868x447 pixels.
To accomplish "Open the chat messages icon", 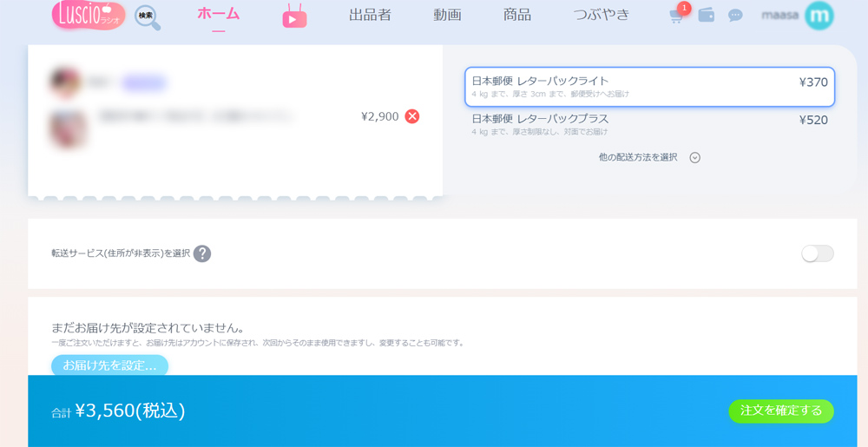I will point(735,16).
